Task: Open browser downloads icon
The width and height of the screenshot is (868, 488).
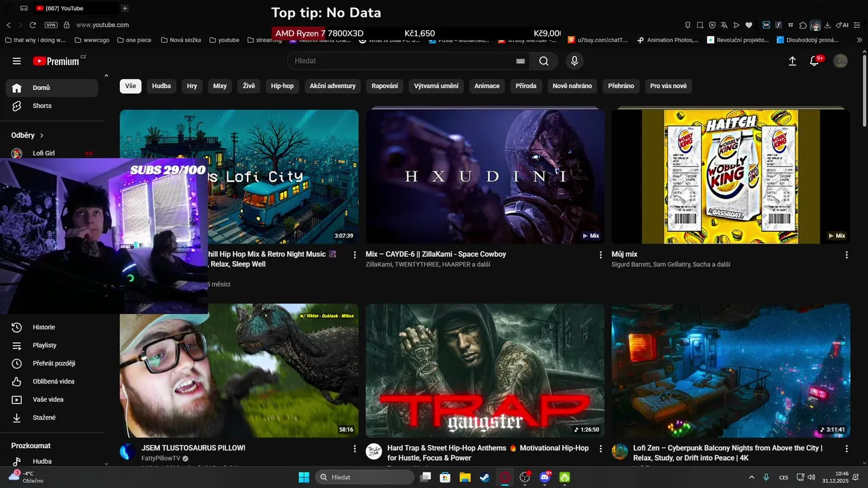Action: pyautogui.click(x=827, y=25)
